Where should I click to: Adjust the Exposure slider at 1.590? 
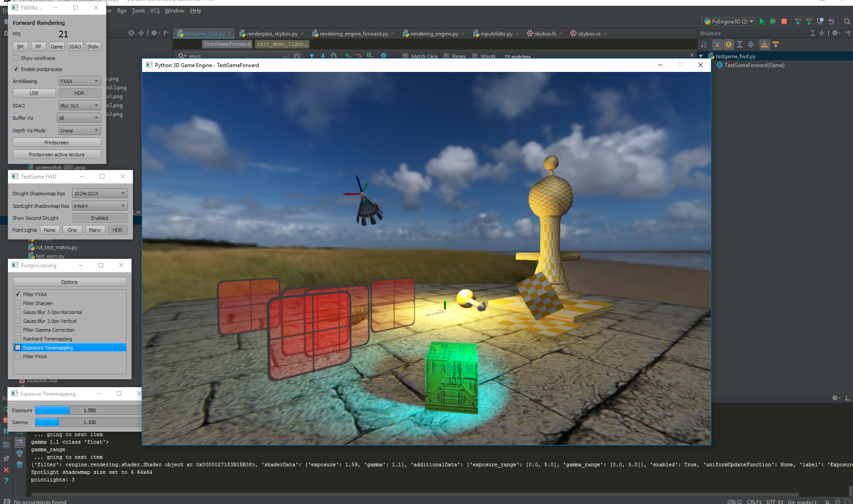click(x=89, y=410)
